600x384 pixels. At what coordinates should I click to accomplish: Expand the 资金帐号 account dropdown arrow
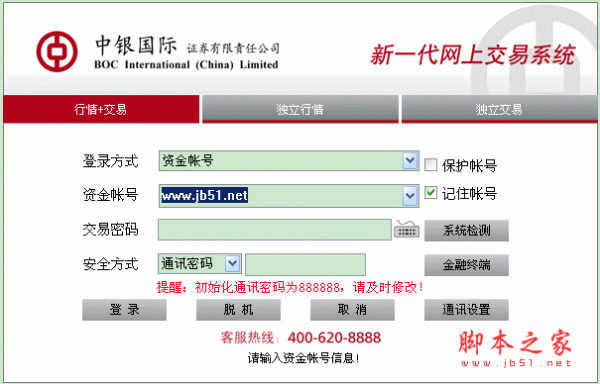click(410, 196)
